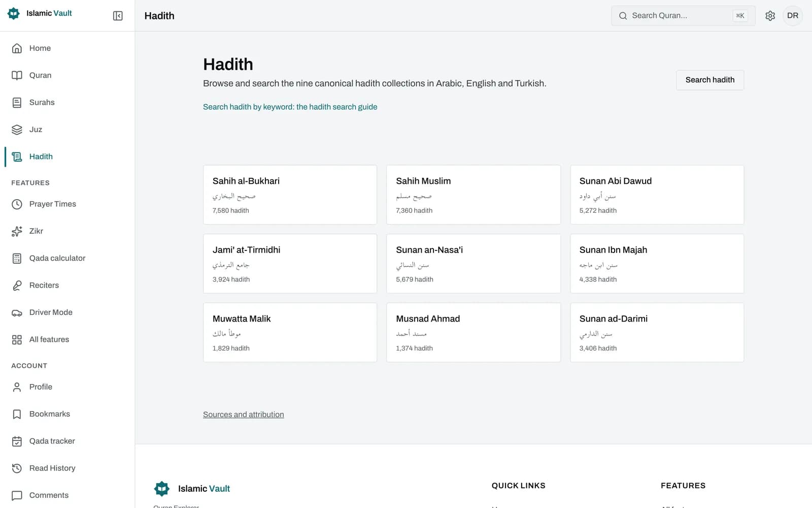The image size is (812, 508).
Task: Open the DR user avatar menu
Action: tap(793, 16)
